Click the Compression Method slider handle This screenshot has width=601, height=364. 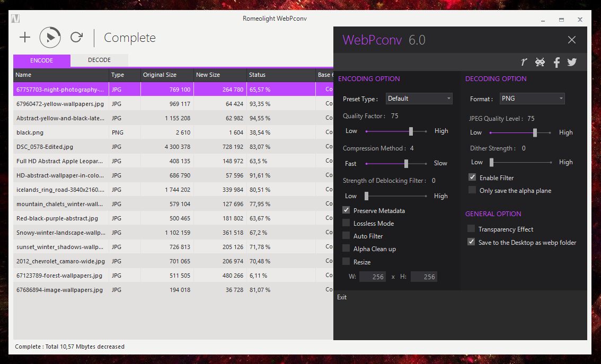click(406, 164)
